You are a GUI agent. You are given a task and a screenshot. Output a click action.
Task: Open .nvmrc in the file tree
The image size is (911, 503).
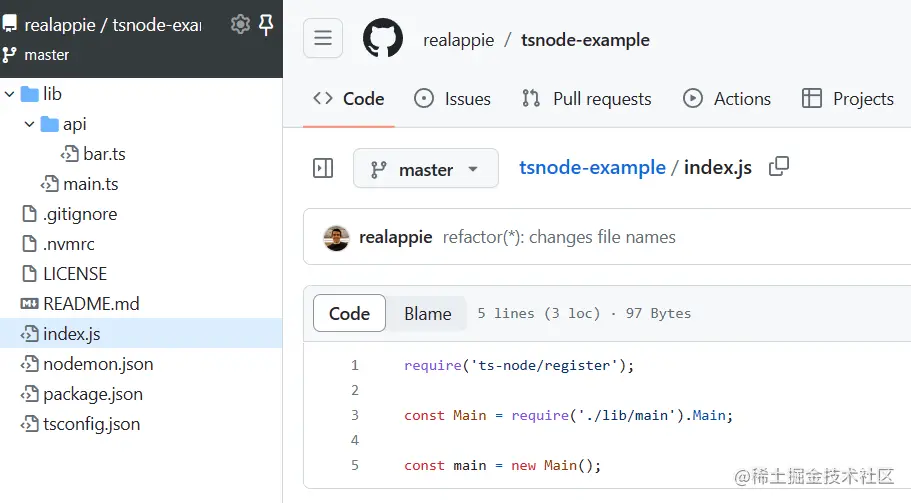58,244
